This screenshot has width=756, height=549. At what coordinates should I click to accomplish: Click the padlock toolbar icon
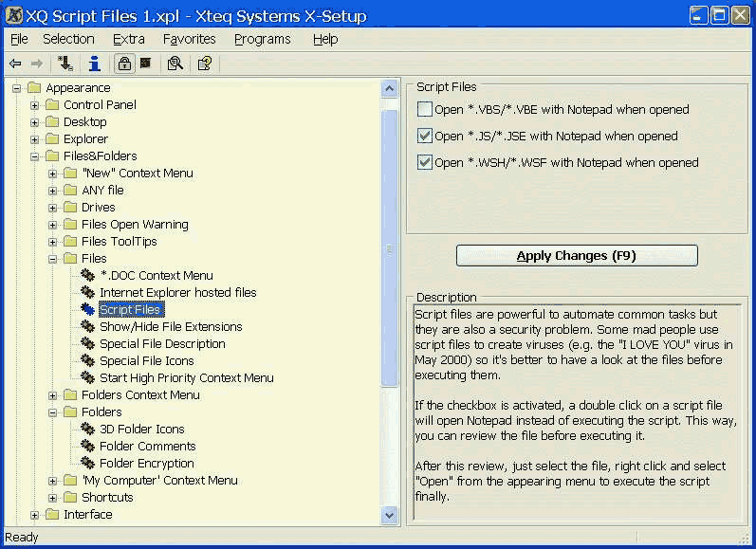[124, 64]
